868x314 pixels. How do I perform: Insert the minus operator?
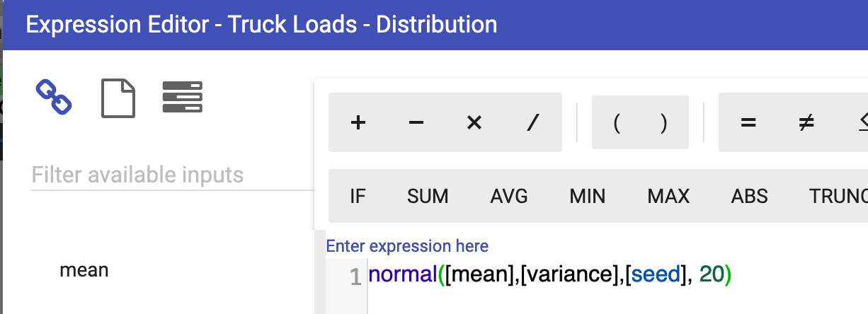416,123
